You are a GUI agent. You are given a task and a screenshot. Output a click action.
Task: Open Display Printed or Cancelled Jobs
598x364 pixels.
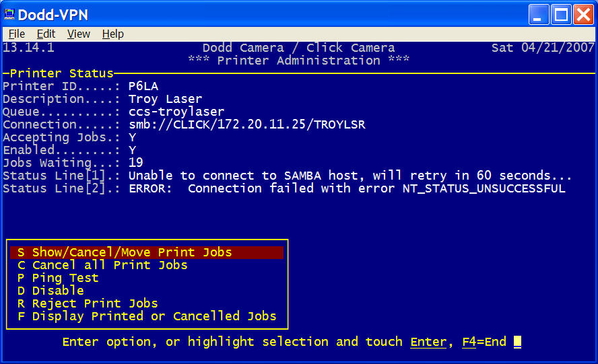154,316
